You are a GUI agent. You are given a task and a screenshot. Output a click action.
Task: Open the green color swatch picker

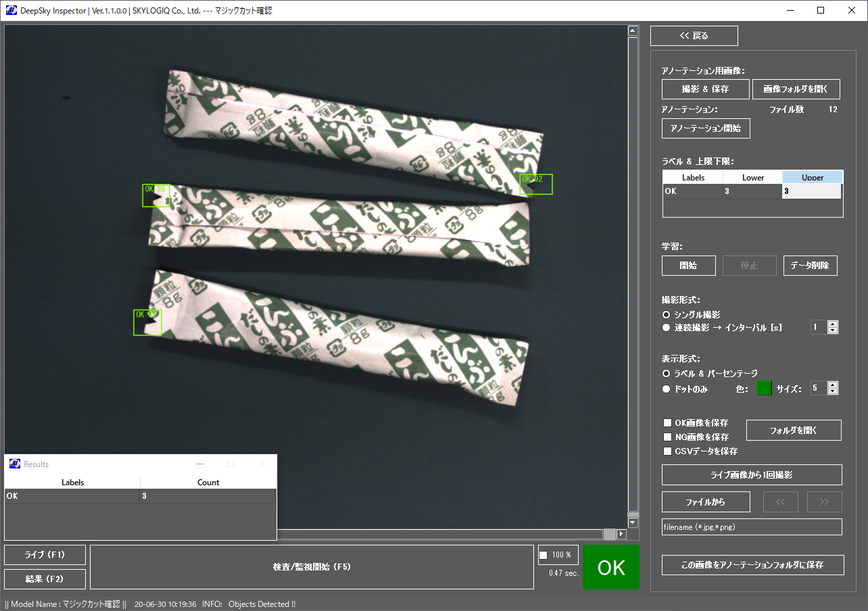click(764, 389)
